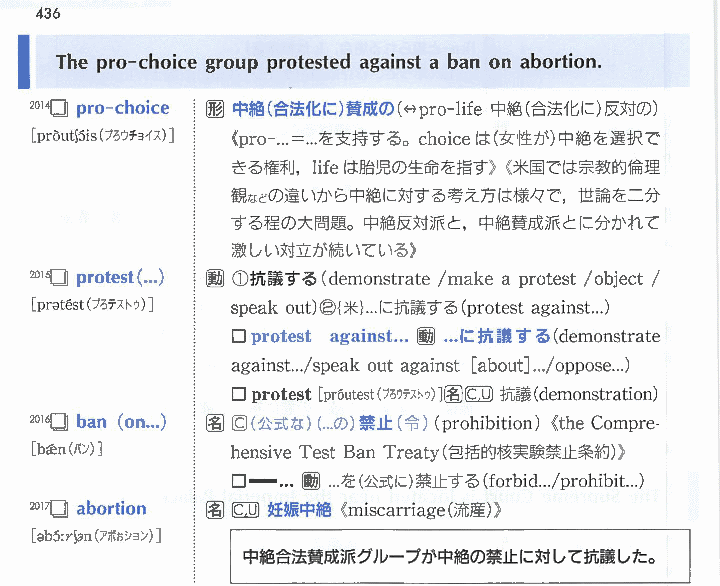720x586 pixels.
Task: Click the 形 adjective icon beside pro-choice
Action: 214,109
